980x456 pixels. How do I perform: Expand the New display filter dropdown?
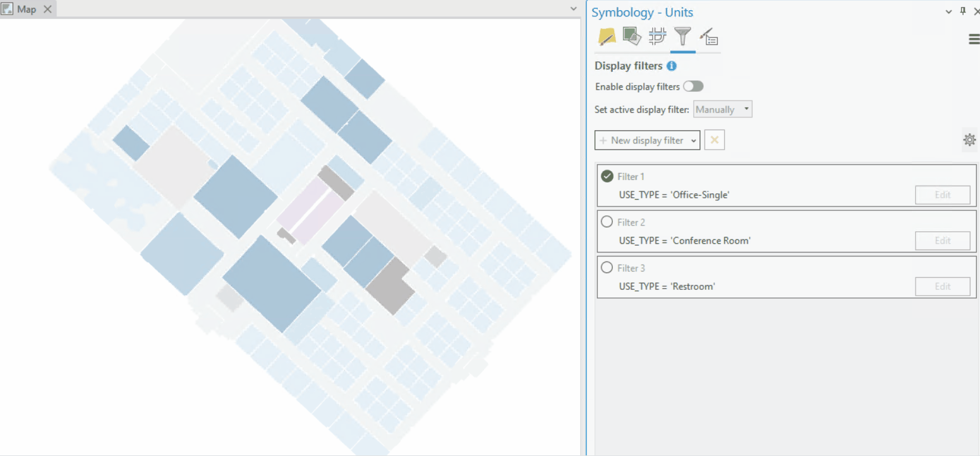[693, 140]
